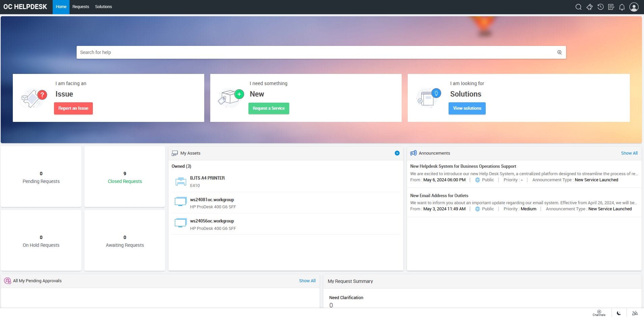
Task: Open notifications bell
Action: tap(622, 7)
